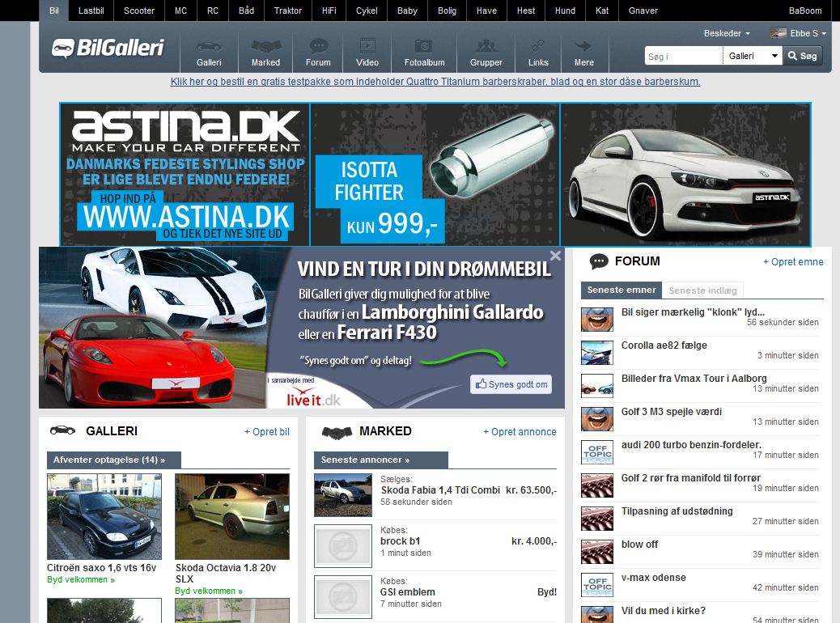Open the Ebbe S user menu
The image size is (840, 623).
click(x=798, y=33)
